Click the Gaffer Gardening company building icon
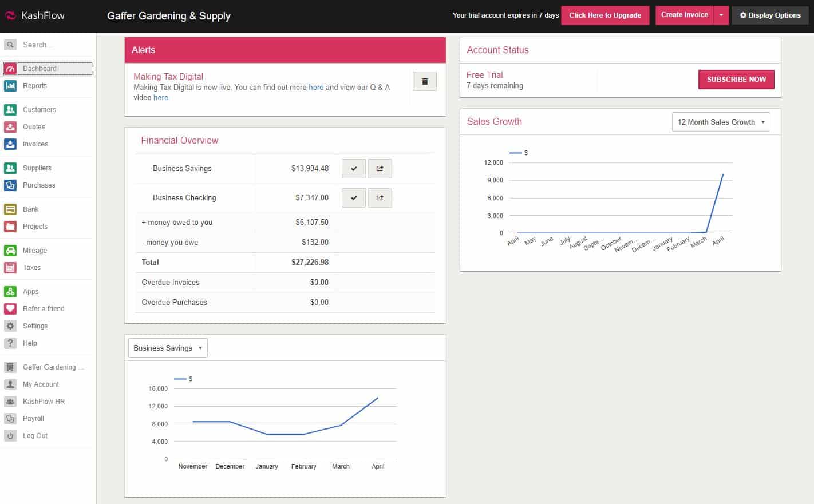Viewport: 814px width, 504px height. click(10, 367)
